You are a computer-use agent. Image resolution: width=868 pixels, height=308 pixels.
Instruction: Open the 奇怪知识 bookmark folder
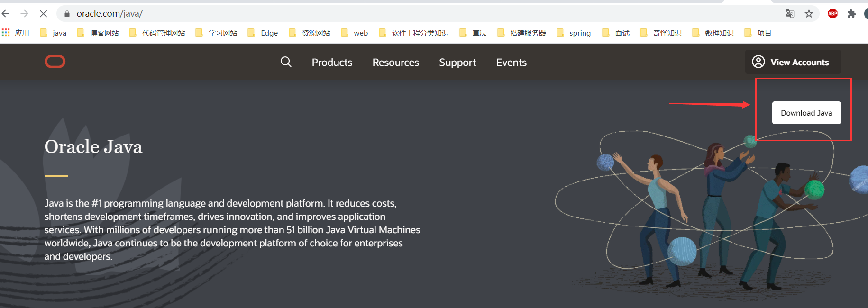coord(661,33)
